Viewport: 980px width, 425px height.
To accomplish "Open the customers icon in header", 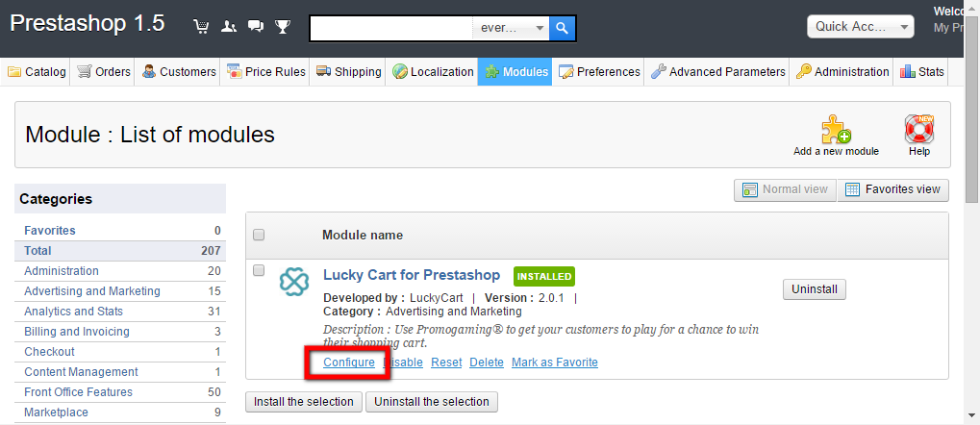I will tap(228, 27).
